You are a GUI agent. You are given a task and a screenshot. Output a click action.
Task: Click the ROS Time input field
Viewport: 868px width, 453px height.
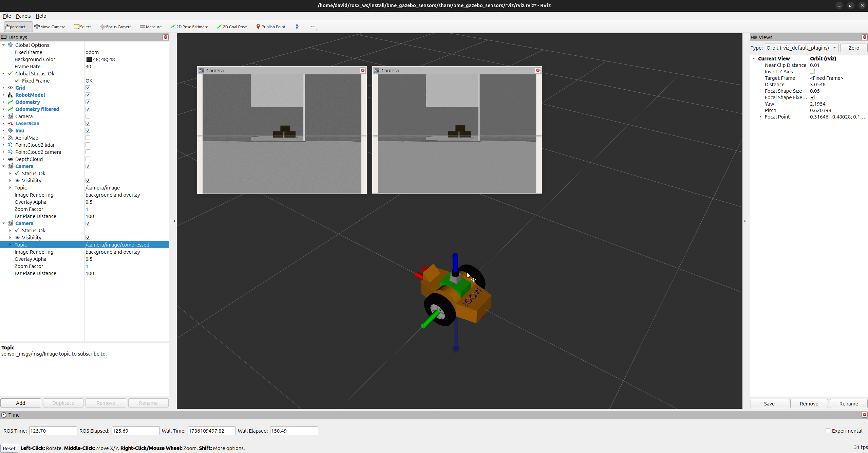tap(53, 431)
